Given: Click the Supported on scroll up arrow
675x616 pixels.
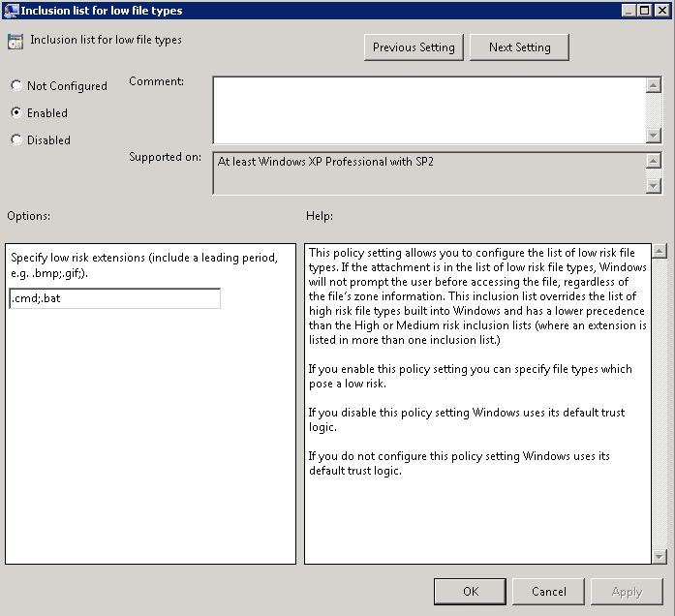Looking at the screenshot, I should pyautogui.click(x=654, y=161).
